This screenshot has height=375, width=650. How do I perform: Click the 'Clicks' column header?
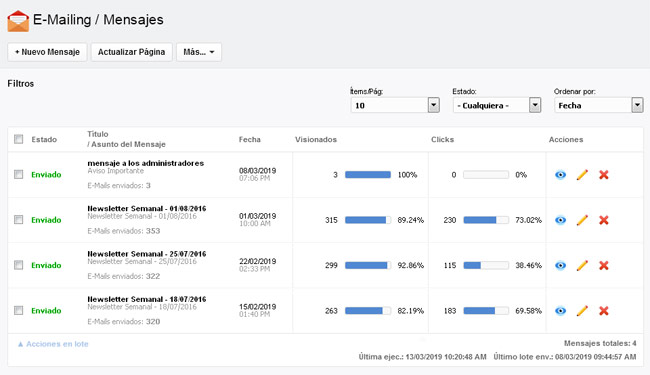442,140
